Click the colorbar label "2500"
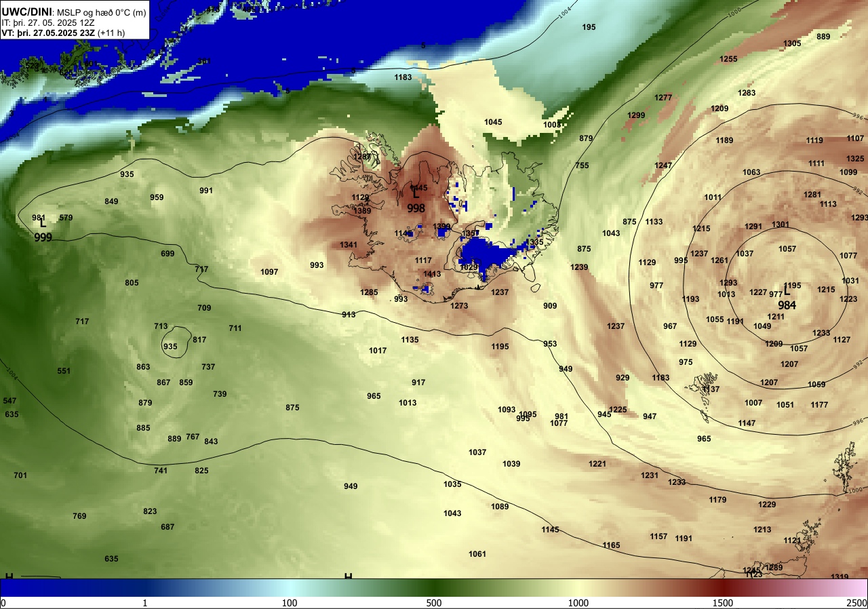The height and width of the screenshot is (609, 868). 858,603
